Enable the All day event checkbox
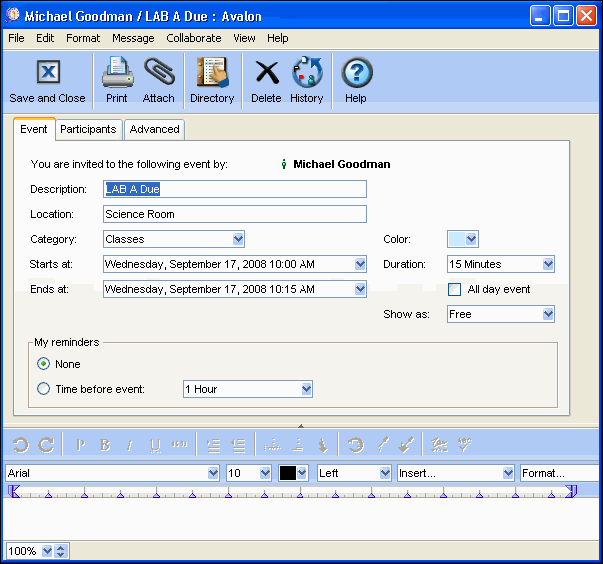603x564 pixels. tap(455, 289)
